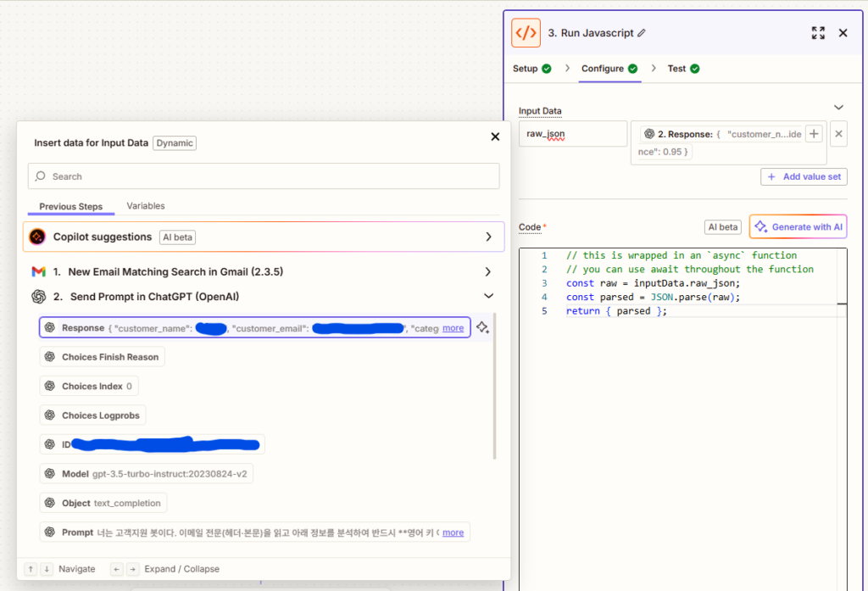Click the Configure green checkmark
868x591 pixels.
click(x=632, y=69)
